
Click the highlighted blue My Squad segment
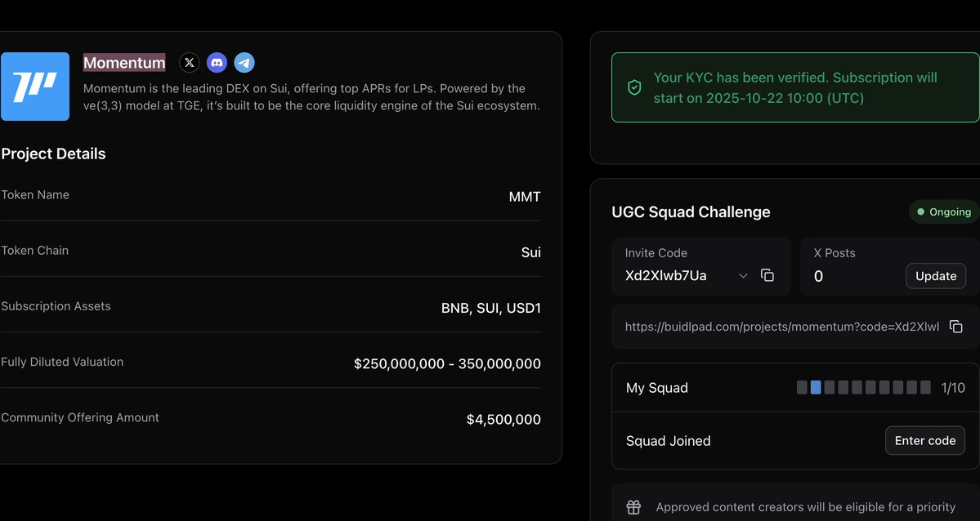click(x=816, y=388)
